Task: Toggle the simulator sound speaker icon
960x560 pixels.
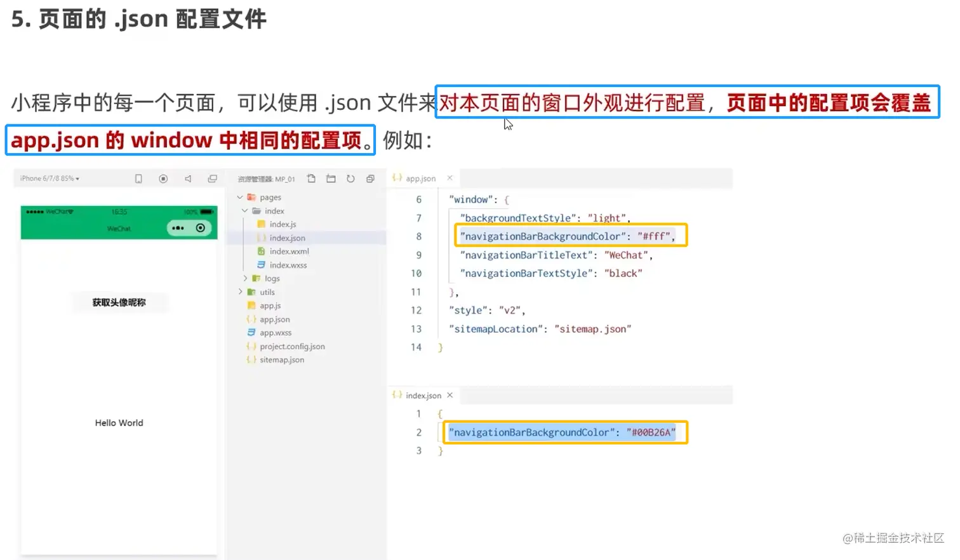Action: tap(188, 179)
